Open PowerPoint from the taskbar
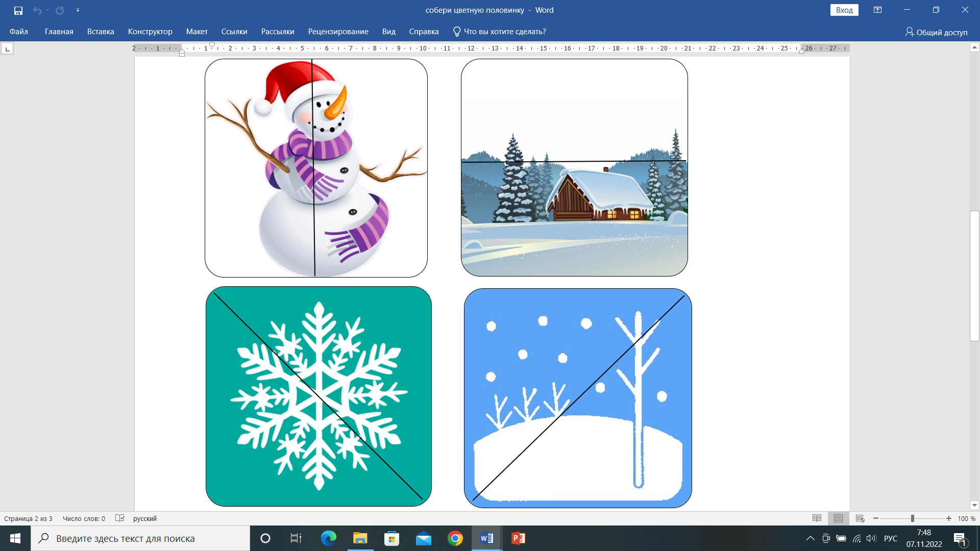The image size is (980, 551). pyautogui.click(x=518, y=538)
